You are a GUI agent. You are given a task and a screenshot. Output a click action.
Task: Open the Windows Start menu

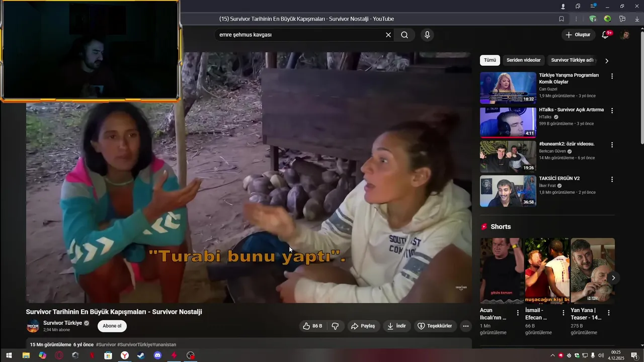click(x=9, y=355)
